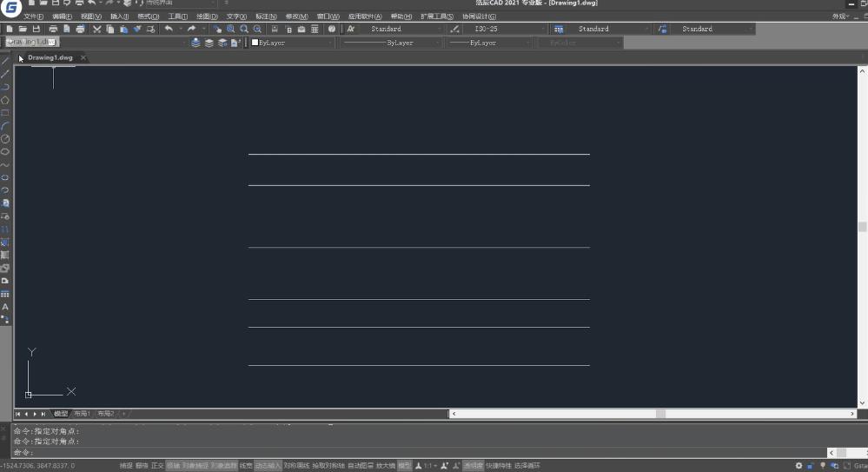This screenshot has width=868, height=472.
Task: Open the table style manager icon
Action: pos(559,29)
